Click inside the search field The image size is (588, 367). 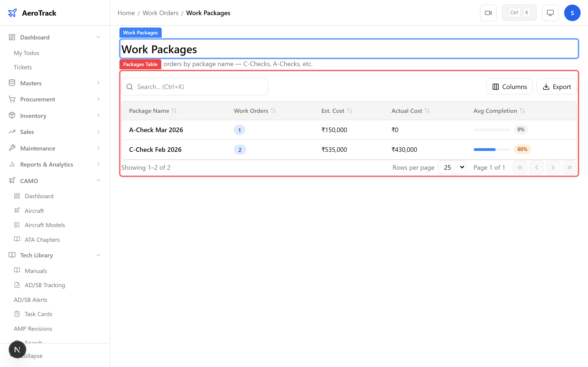pyautogui.click(x=194, y=86)
